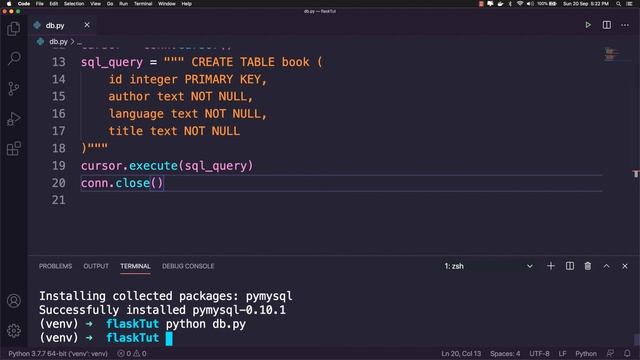This screenshot has width=640, height=360.
Task: Click terminal line 'python db.py'
Action: (x=206, y=324)
